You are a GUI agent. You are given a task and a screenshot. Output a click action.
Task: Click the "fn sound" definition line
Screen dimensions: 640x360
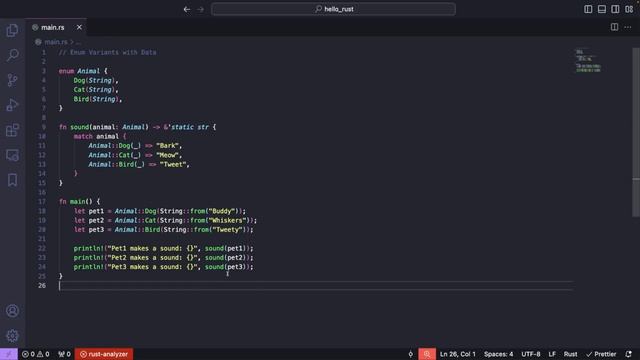click(137, 127)
